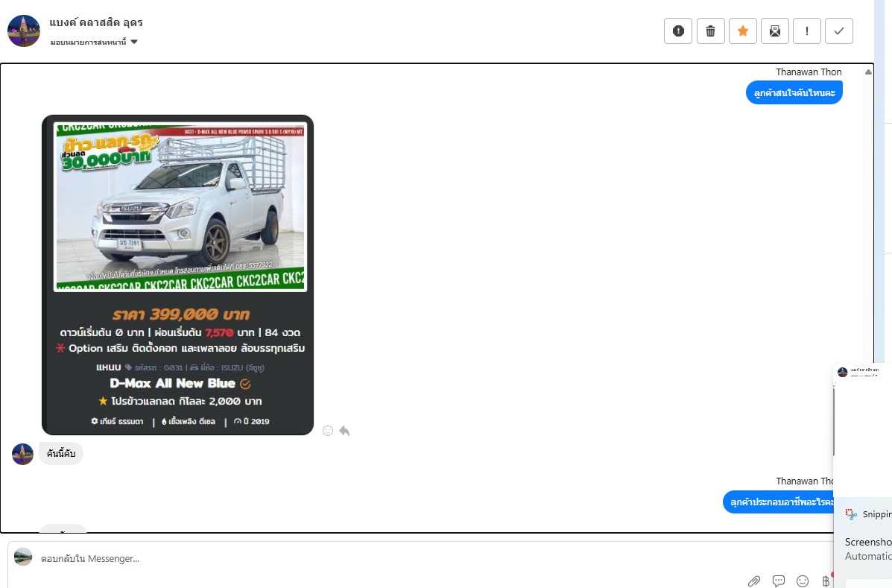Open the Isuzu D-Max car listing image

pos(177,275)
